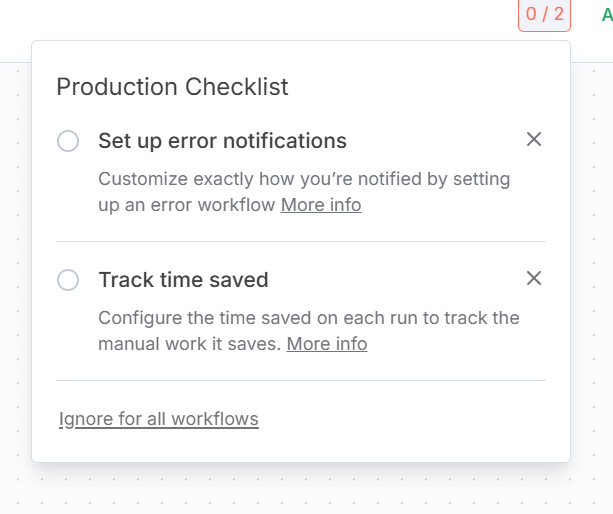This screenshot has width=613, height=514.
Task: Click the green status label beside the badge
Action: click(606, 15)
